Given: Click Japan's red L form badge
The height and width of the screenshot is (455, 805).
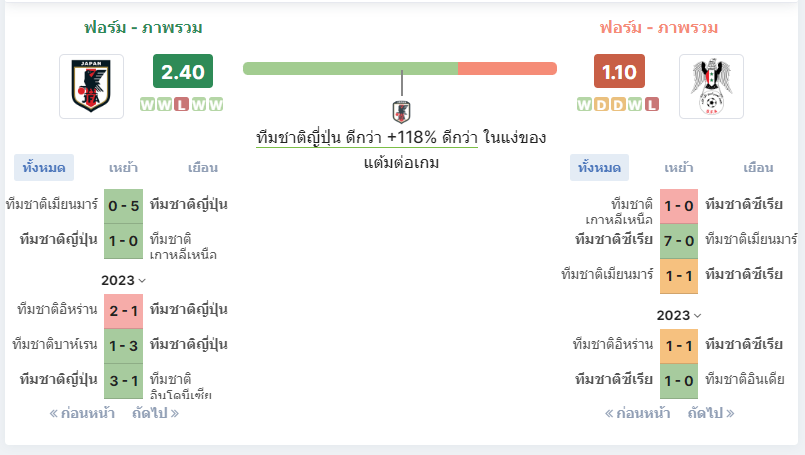Looking at the screenshot, I should [x=181, y=104].
